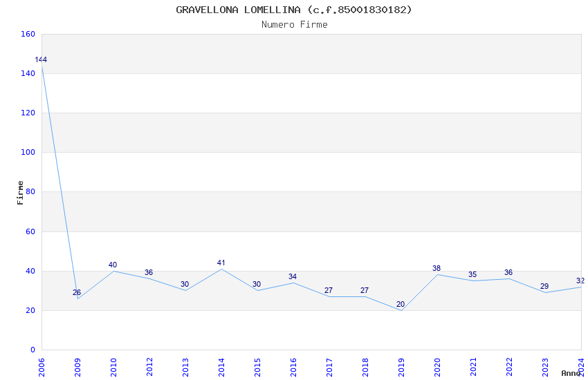Click the 20 tick label on y-axis

[30, 310]
